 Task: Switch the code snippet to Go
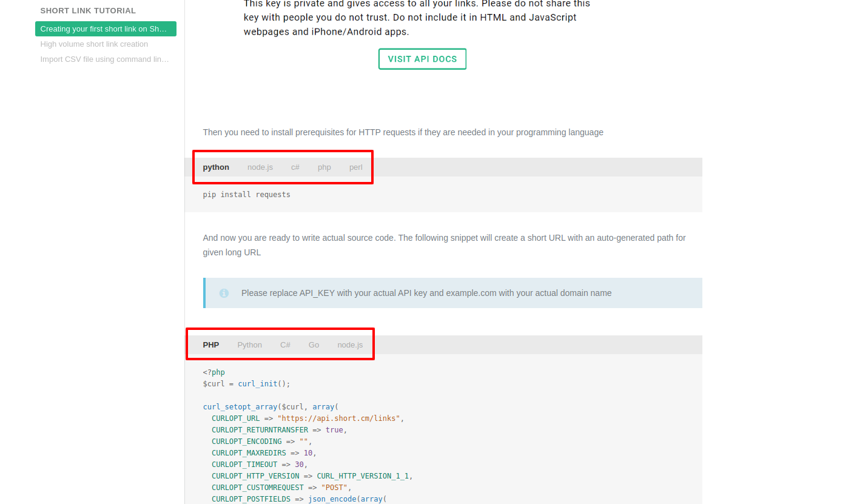pyautogui.click(x=314, y=345)
